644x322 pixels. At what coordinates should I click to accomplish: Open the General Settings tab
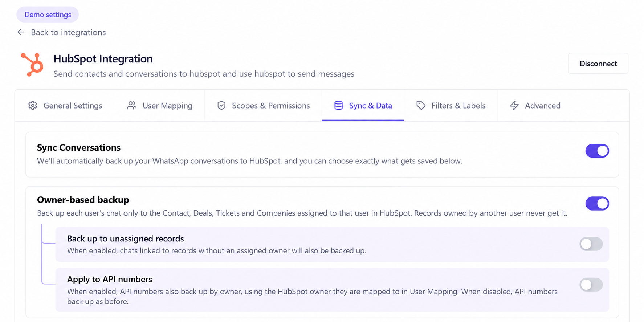point(65,106)
